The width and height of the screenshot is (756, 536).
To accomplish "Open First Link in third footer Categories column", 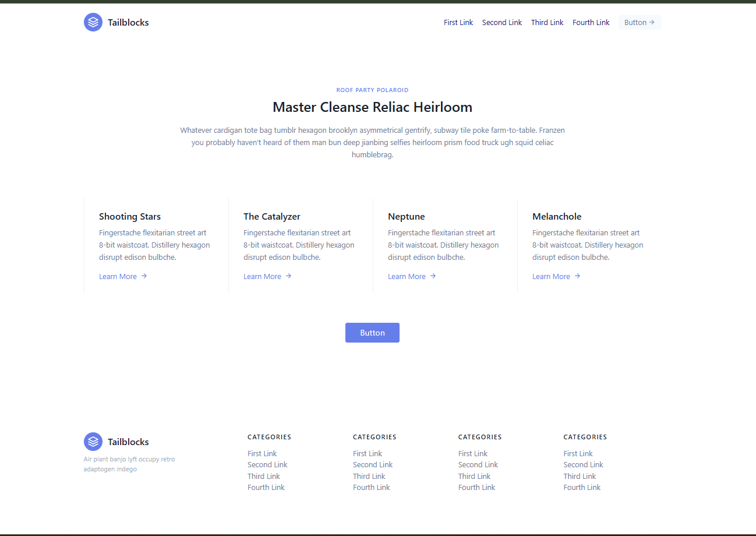I will pos(473,454).
